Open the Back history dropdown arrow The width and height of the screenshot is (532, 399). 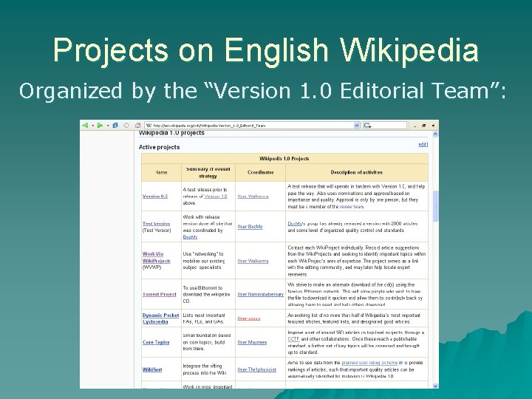point(92,126)
